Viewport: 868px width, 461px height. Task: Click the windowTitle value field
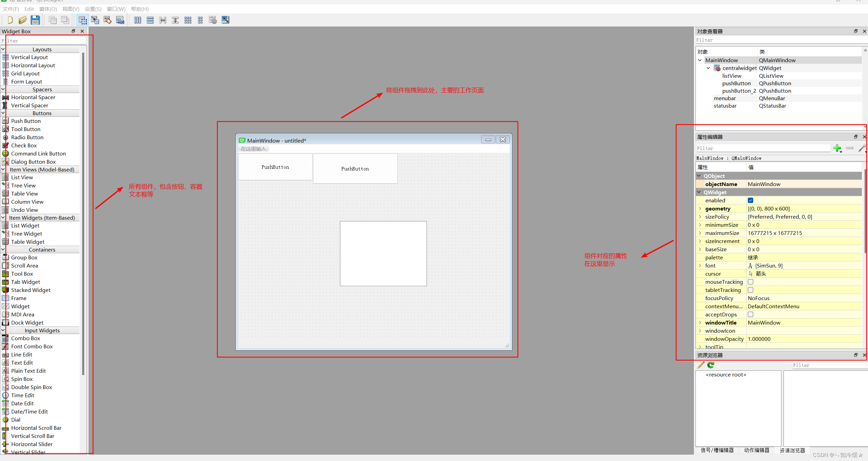804,322
